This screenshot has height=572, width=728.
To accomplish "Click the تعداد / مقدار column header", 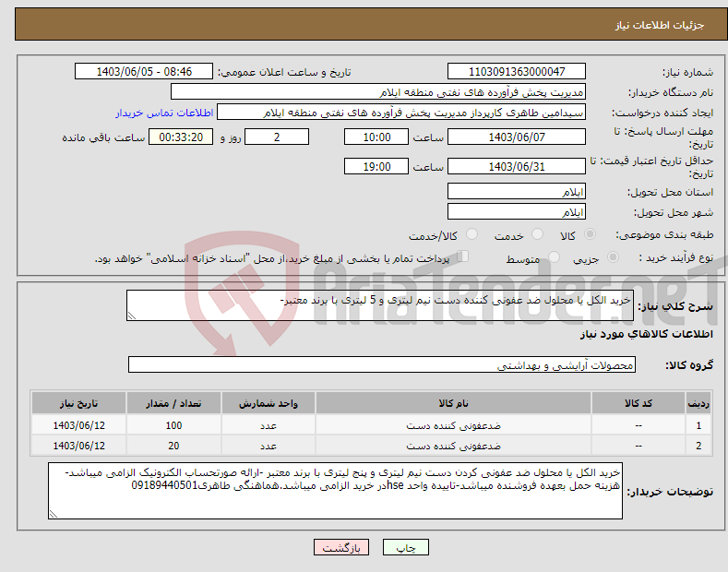I will point(173,403).
